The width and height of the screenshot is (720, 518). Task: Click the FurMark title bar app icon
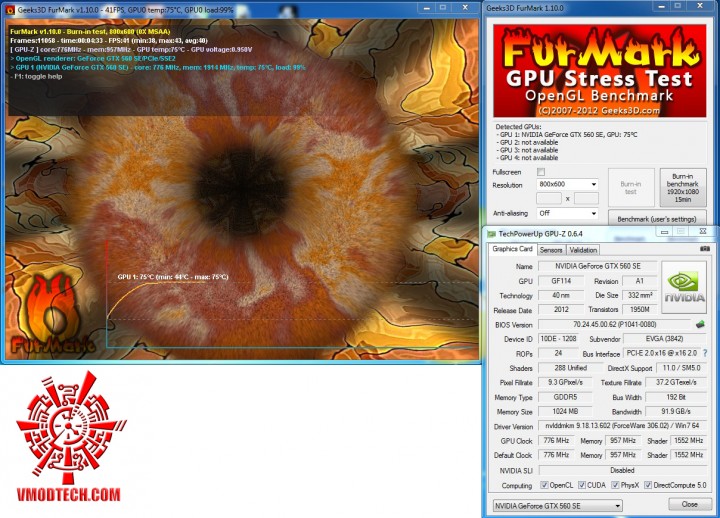10,10
